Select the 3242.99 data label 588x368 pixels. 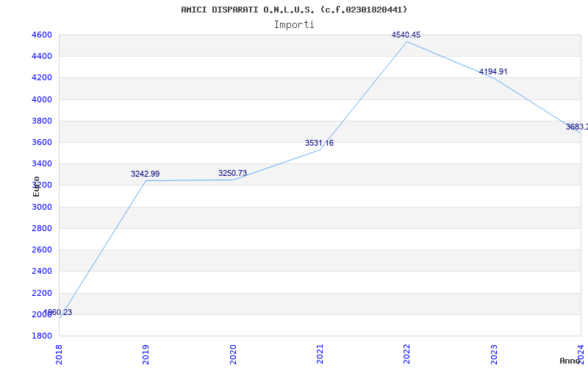[145, 174]
